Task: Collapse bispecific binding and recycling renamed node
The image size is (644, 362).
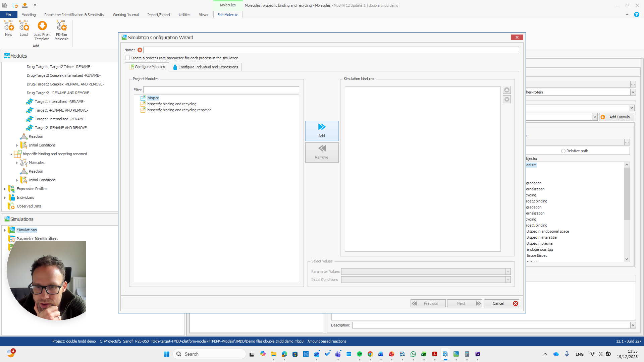Action: [x=11, y=154]
